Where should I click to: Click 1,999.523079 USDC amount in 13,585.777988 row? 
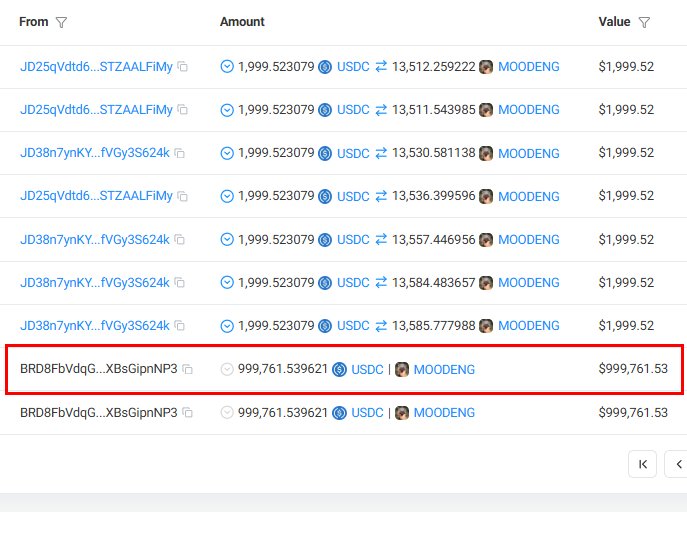click(x=276, y=326)
